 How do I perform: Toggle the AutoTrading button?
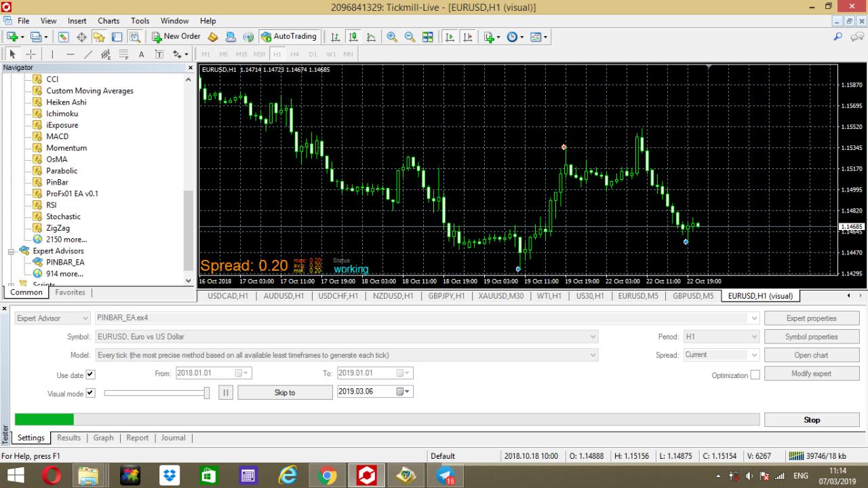click(290, 37)
